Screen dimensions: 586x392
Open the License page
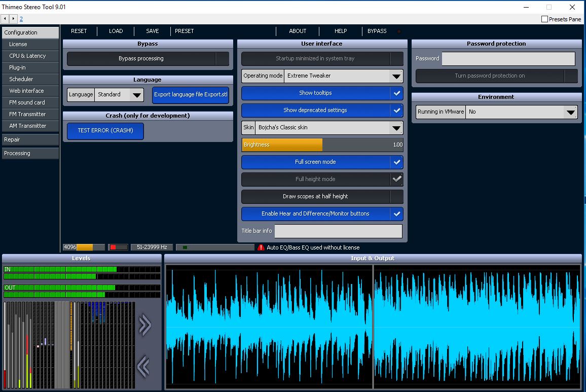(x=30, y=44)
